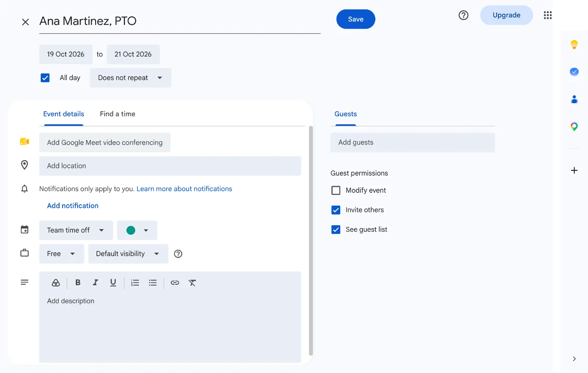The height and width of the screenshot is (373, 588).
Task: Open Learn more about notifications link
Action: 184,189
